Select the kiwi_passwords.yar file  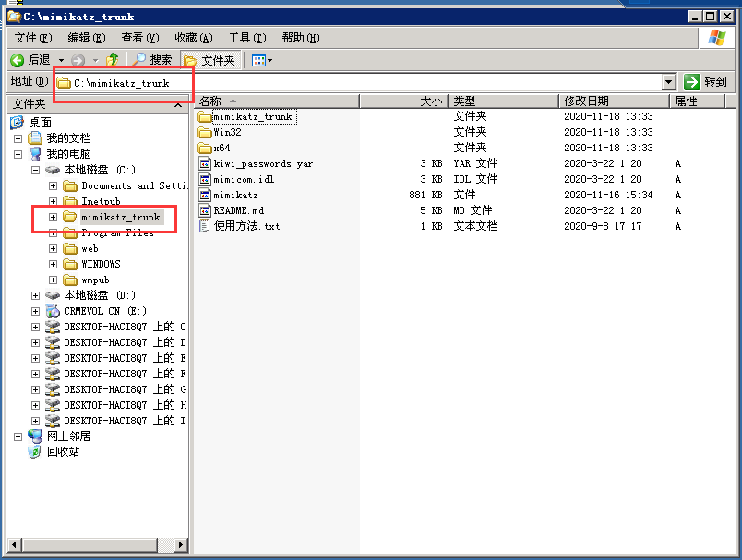256,163
